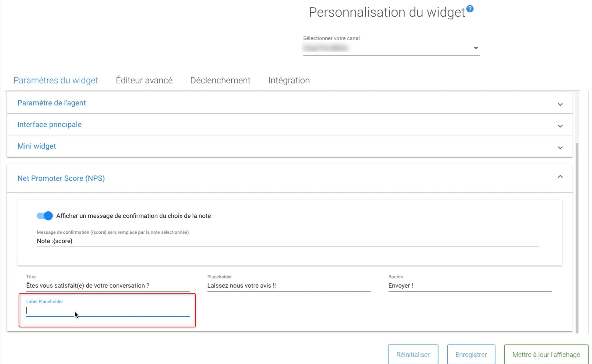Expand the Mini widget section
Screen dimensions: 592x364
(560, 147)
